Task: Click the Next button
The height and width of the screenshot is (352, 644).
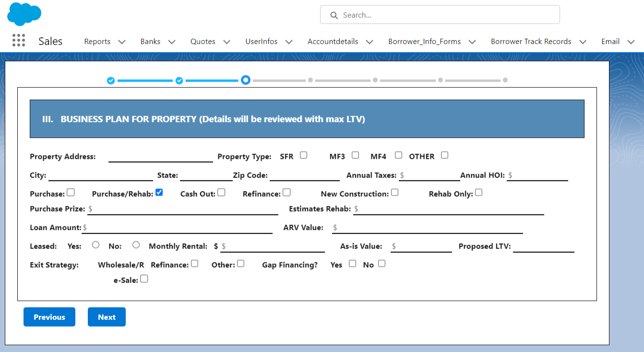Action: coord(107,317)
